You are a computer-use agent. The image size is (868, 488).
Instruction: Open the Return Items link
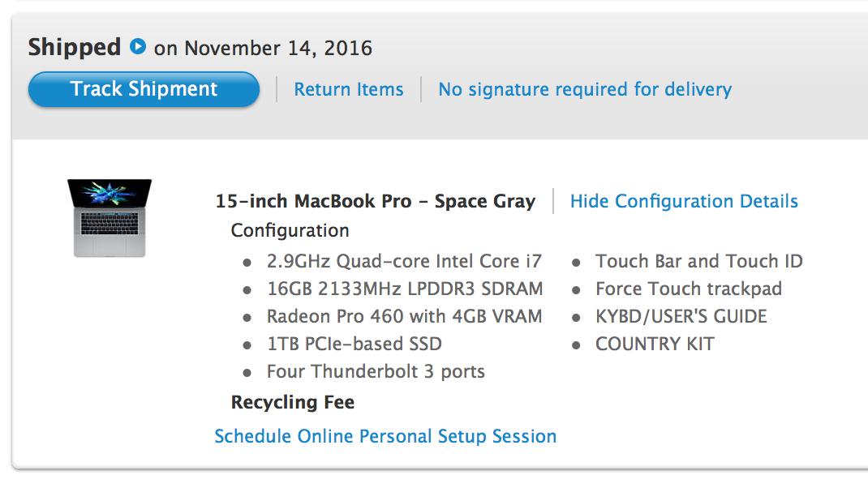click(349, 89)
